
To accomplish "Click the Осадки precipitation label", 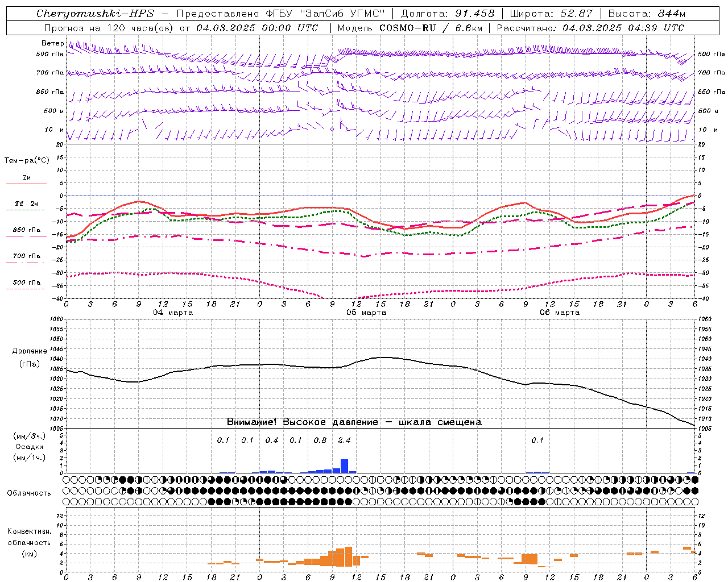I will pos(30,447).
